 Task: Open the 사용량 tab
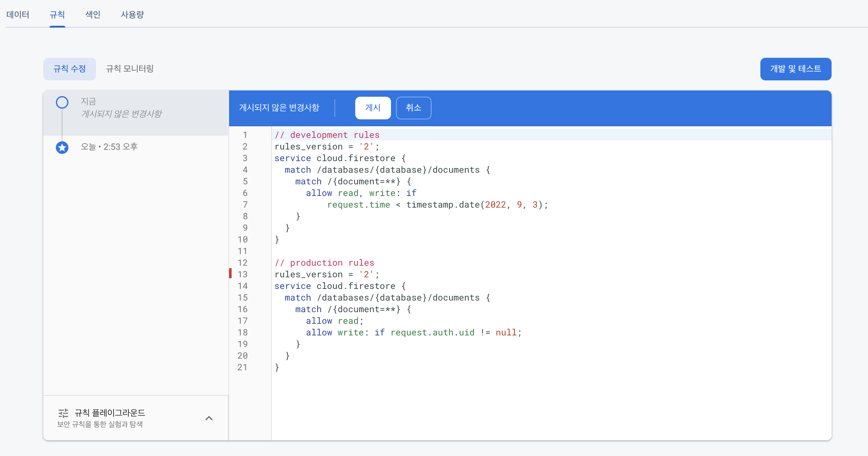pyautogui.click(x=132, y=14)
